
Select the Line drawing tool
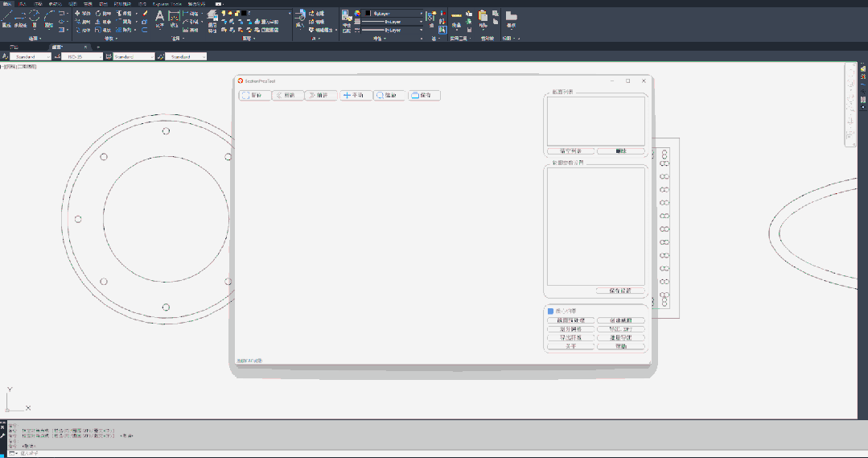point(6,19)
